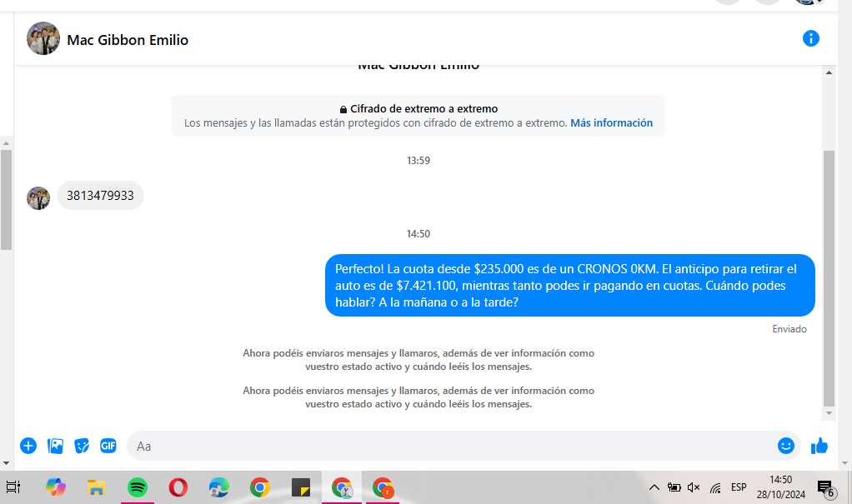852x504 pixels.
Task: Click the battery status tray icon
Action: (x=674, y=487)
